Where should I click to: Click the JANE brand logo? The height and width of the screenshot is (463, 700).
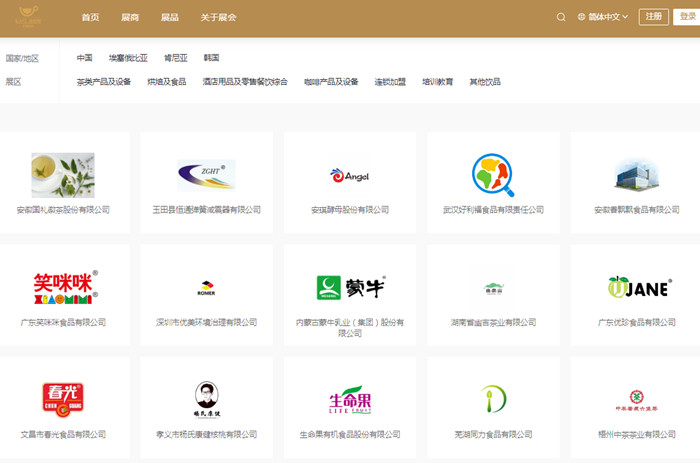(637, 288)
